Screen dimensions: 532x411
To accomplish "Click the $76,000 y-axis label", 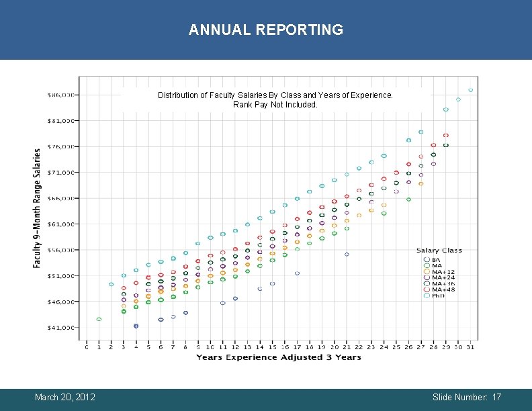I will click(60, 146).
